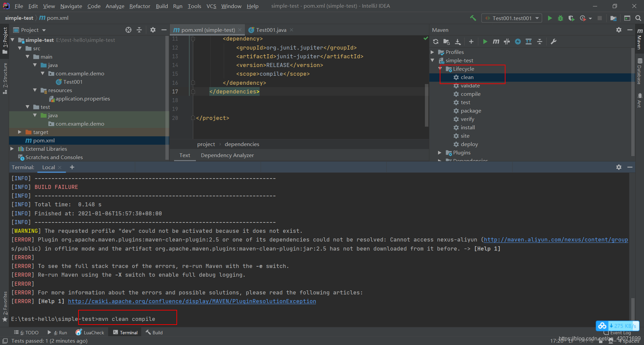The image size is (644, 345).
Task: Reload all Maven projects
Action: (x=435, y=42)
